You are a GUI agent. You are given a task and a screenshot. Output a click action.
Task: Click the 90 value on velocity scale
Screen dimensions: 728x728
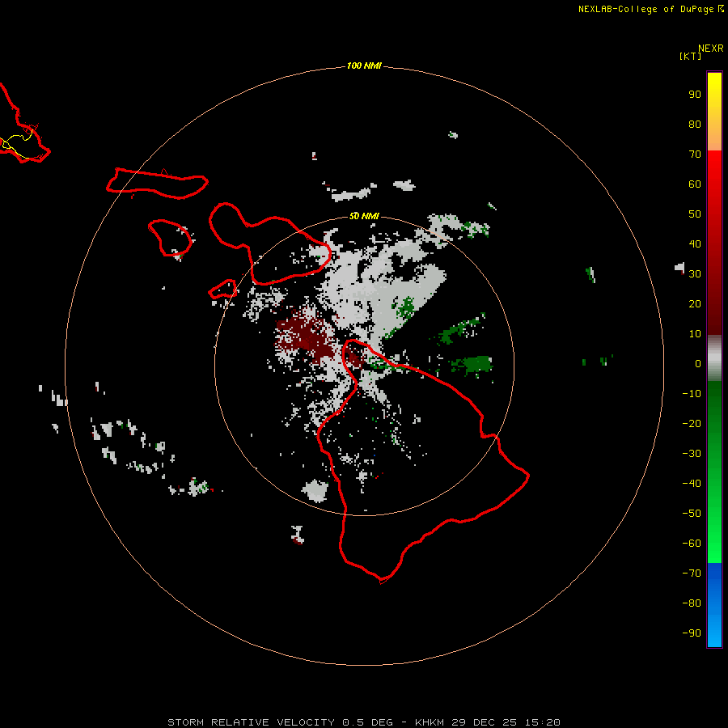tap(695, 95)
